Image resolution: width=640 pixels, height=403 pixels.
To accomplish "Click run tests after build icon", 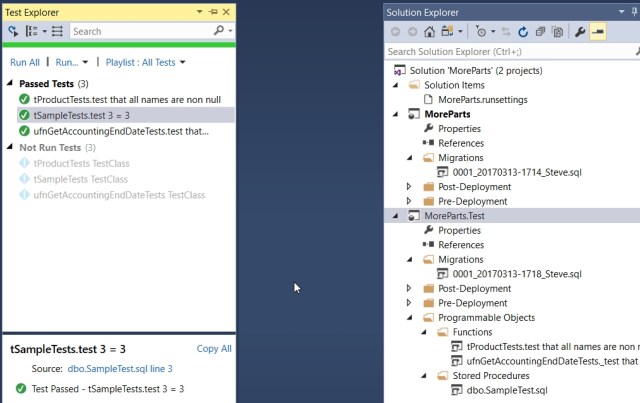I will point(14,32).
